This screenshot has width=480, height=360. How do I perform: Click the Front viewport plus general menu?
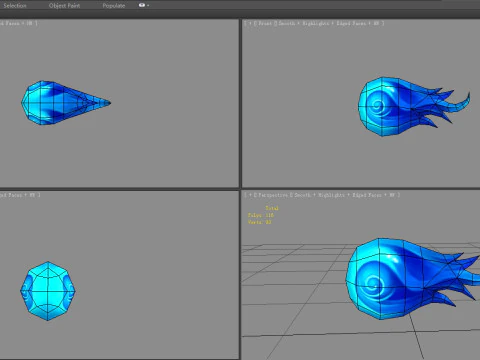(250, 23)
